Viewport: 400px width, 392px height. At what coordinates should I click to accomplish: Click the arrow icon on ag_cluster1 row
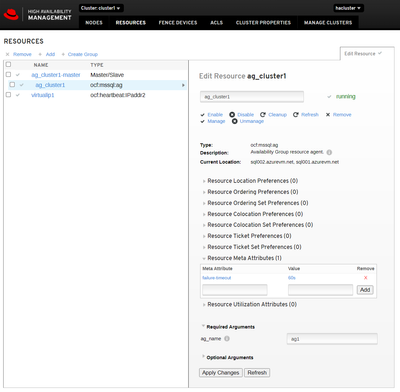pos(183,85)
